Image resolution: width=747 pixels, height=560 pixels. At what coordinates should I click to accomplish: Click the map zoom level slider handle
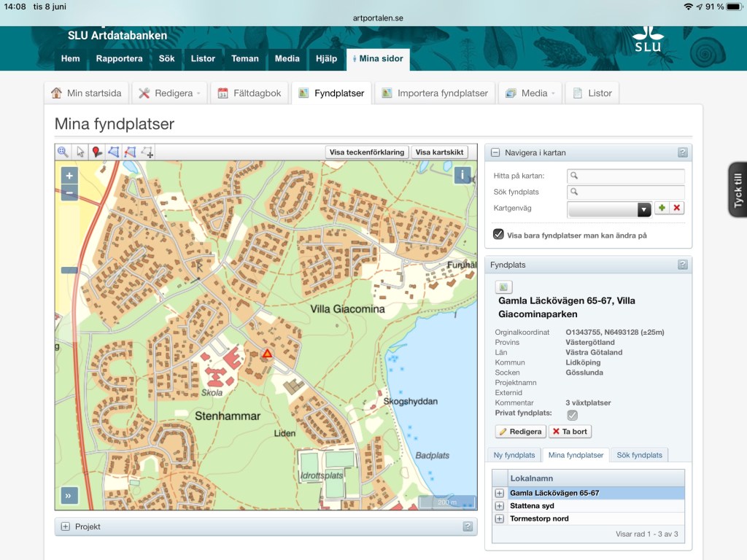click(x=69, y=271)
